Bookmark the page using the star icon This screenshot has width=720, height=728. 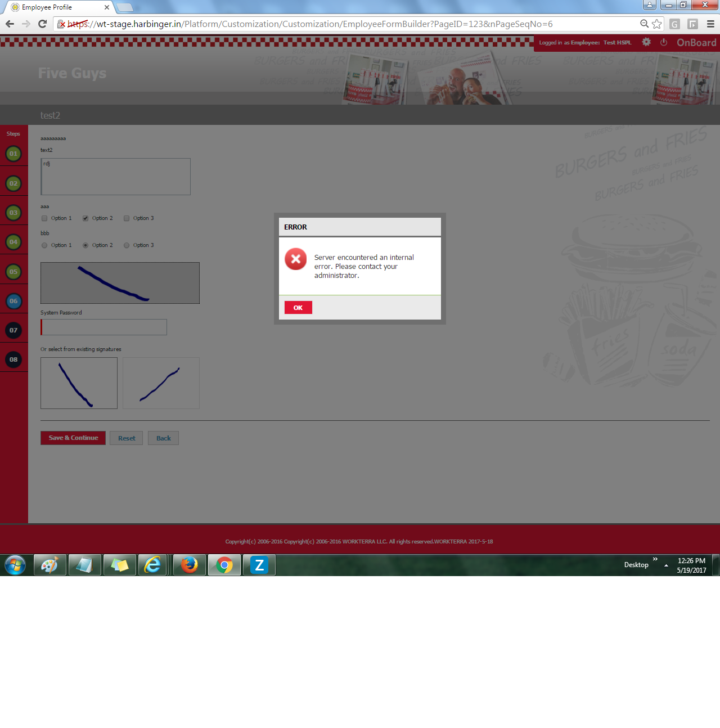point(656,24)
